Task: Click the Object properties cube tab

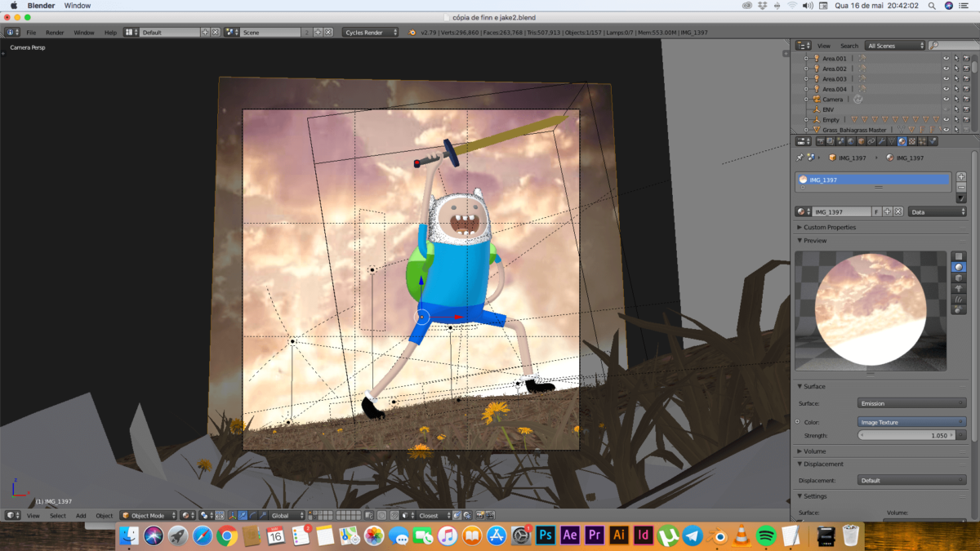Action: [x=862, y=141]
